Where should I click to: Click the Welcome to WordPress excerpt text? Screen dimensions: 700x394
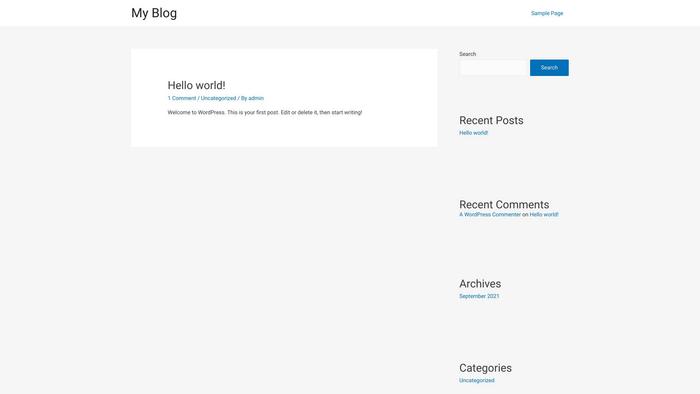(265, 112)
